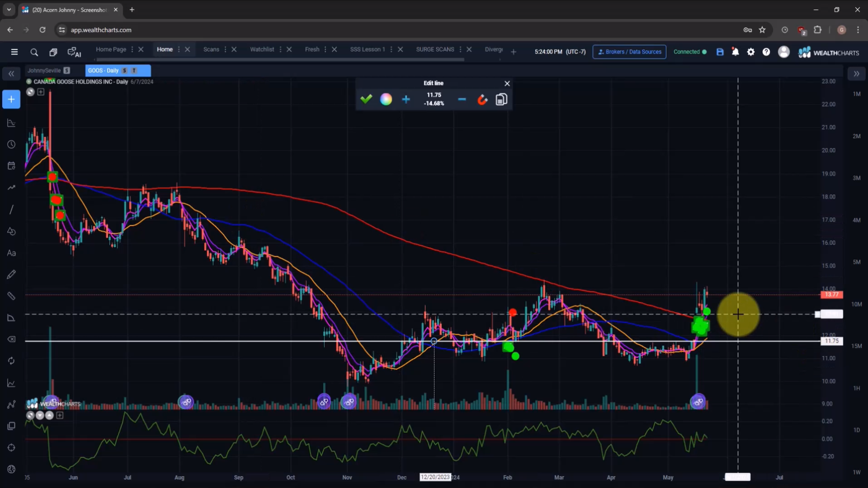Increase line price with blue plus
This screenshot has width=868, height=488.
pyautogui.click(x=406, y=99)
